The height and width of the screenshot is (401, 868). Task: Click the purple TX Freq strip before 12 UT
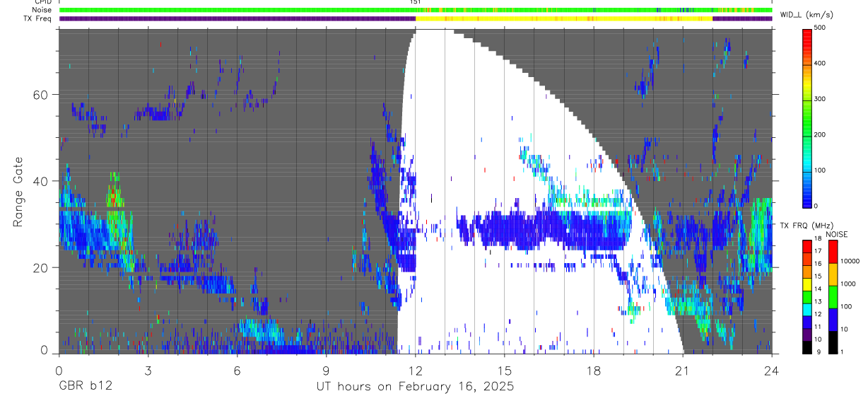coord(237,18)
